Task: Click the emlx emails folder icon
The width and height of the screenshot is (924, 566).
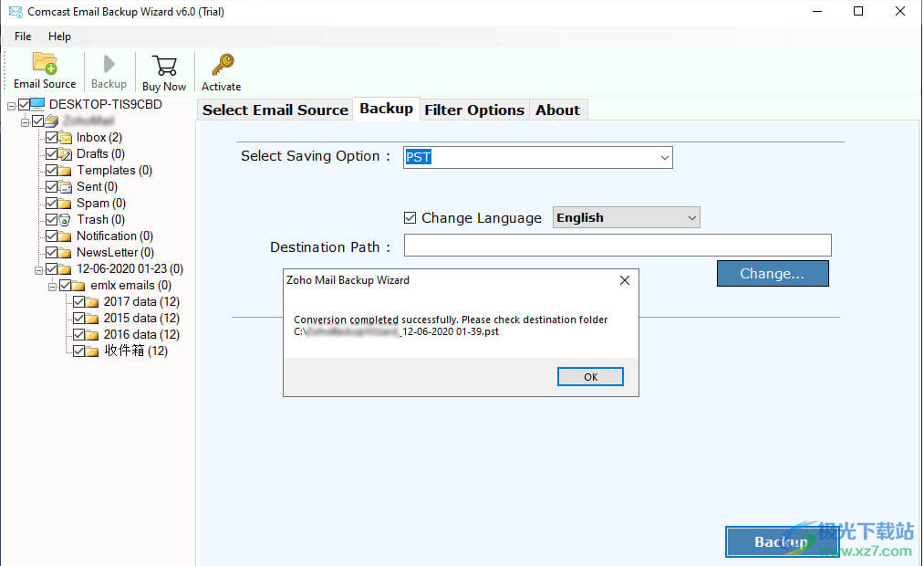Action: tap(79, 286)
